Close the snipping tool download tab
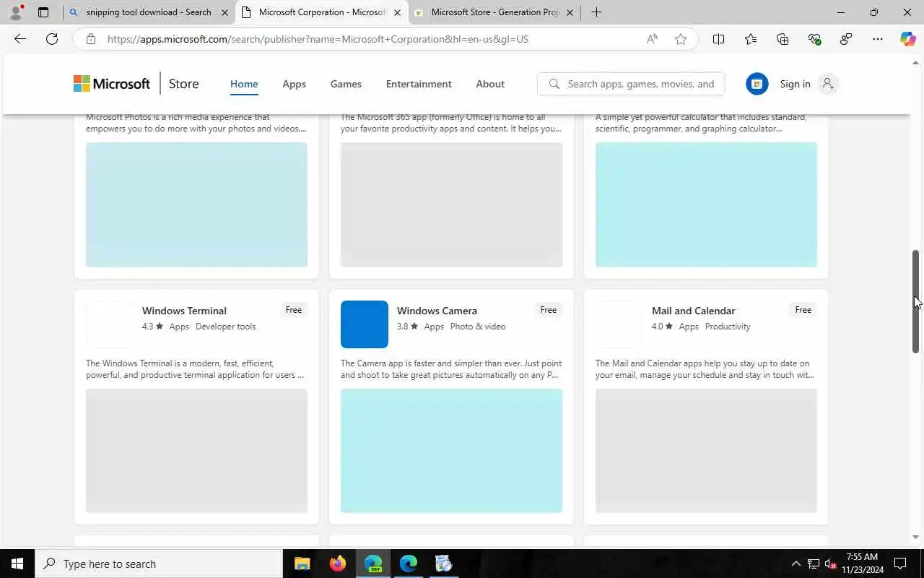924x578 pixels. tap(225, 12)
